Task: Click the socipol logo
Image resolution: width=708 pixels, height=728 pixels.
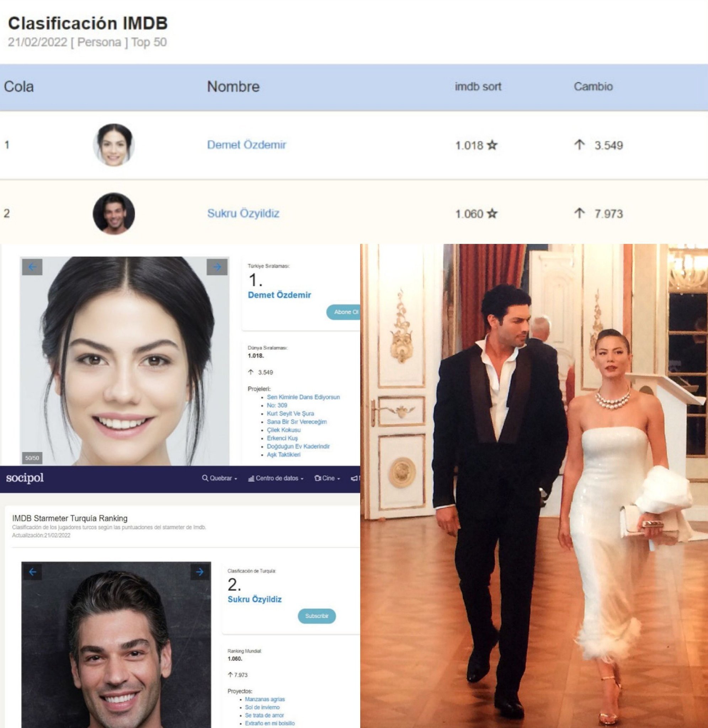Action: click(x=25, y=478)
